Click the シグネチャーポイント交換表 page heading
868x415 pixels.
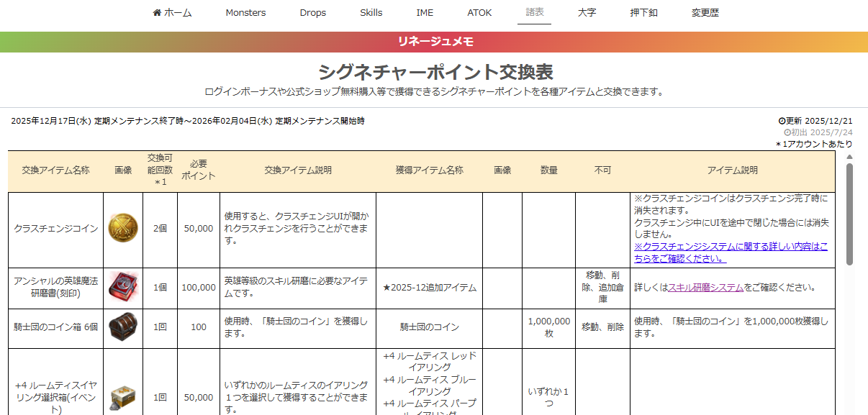[x=435, y=72]
